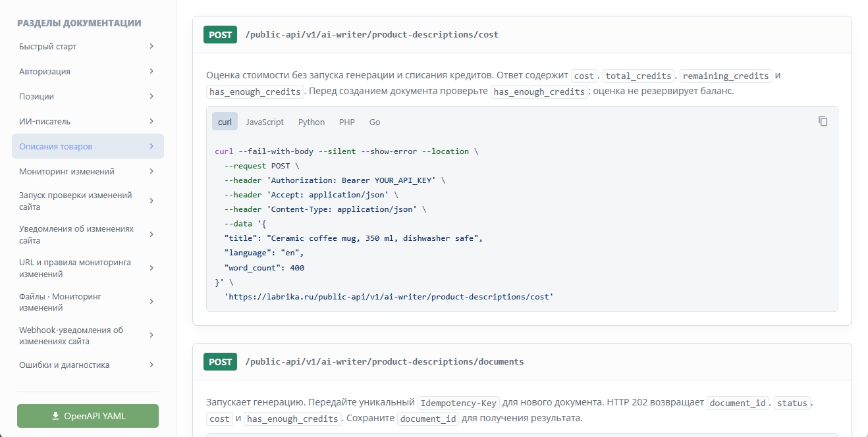Click the "word_count": 400 code line
Screen dimensions: 868x437
[265, 268]
